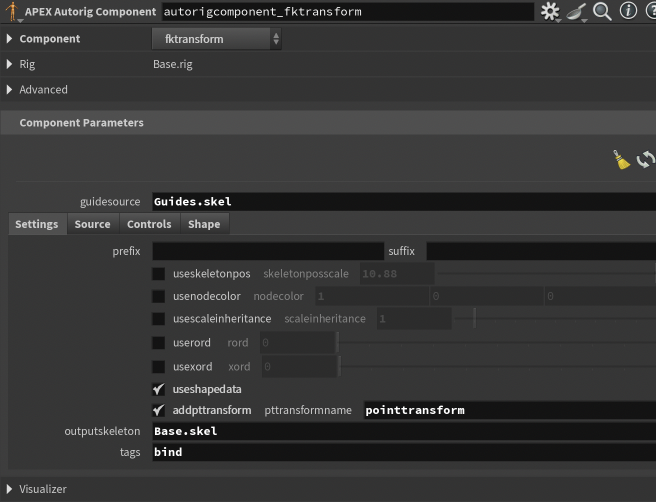Expand the Rig section arrow
This screenshot has width=656, height=502.
[9, 64]
